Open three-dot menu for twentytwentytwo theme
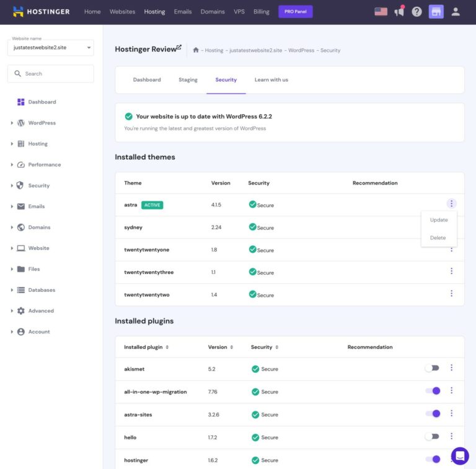Screen dimensions: 476x469 click(451, 293)
